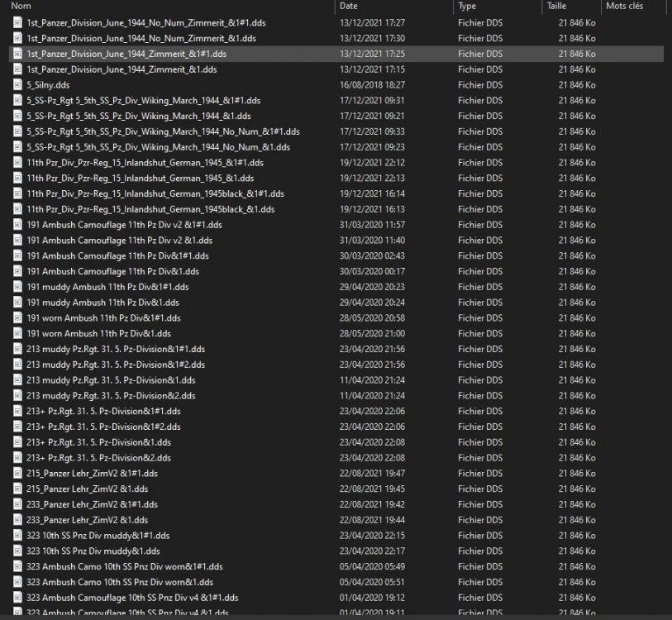Sort files by the Type column header
This screenshot has width=672, height=620.
467,6
